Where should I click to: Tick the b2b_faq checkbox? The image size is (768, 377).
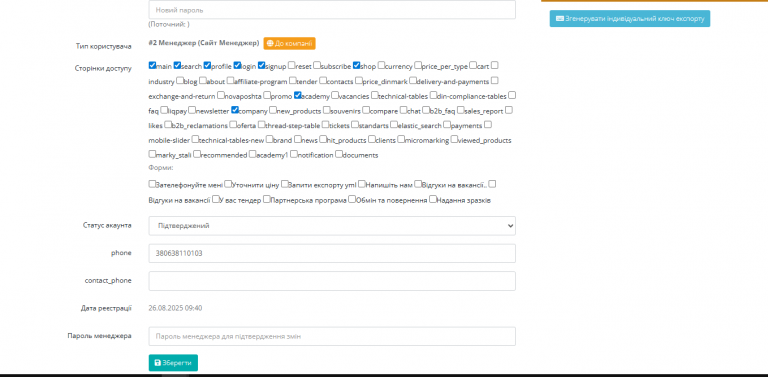coord(426,110)
